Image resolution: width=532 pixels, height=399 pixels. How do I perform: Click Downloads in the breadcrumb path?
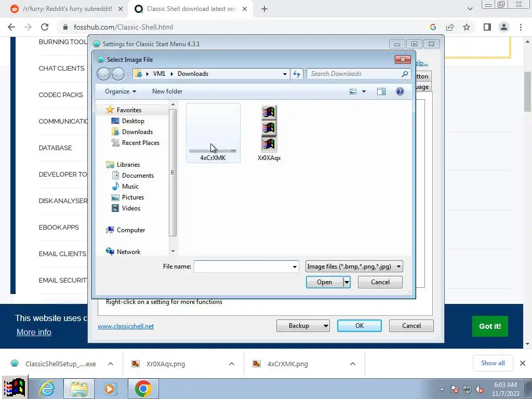(193, 74)
